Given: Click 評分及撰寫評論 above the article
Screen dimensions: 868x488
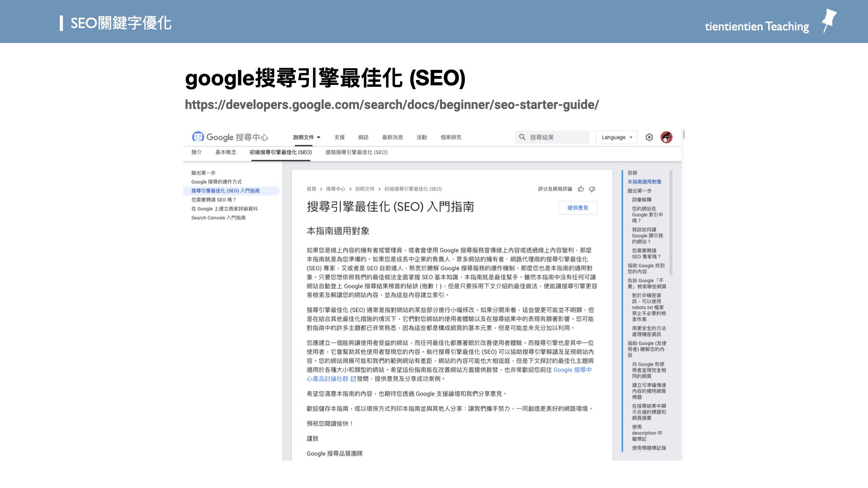Looking at the screenshot, I should [555, 189].
